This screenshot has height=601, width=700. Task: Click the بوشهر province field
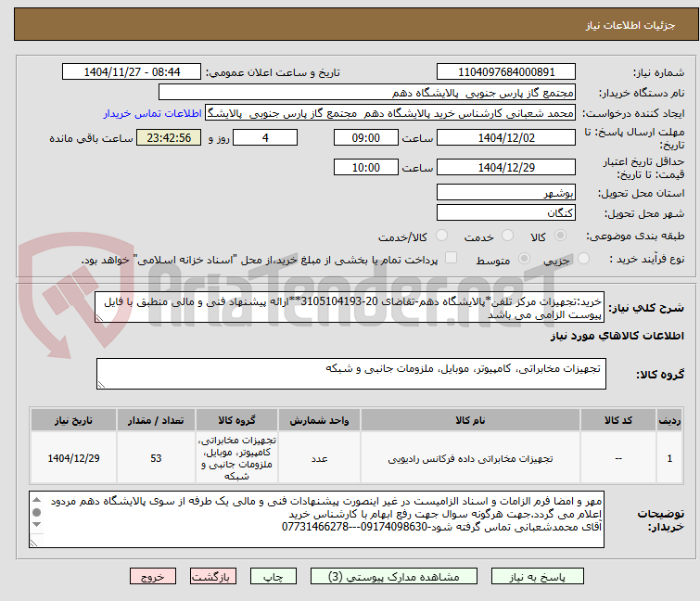(506, 192)
